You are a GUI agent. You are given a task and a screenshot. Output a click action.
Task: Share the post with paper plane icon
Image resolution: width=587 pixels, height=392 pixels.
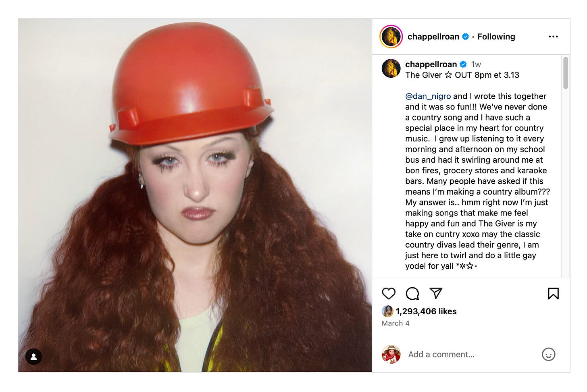[x=436, y=293]
